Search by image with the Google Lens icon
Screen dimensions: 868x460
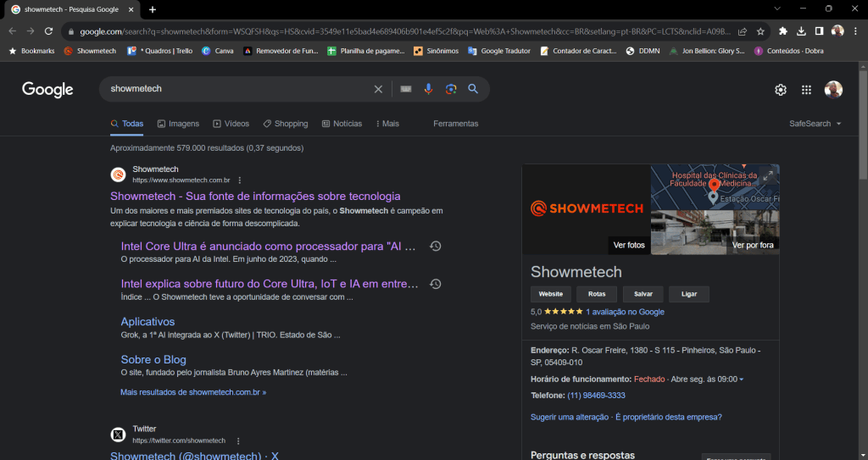pyautogui.click(x=451, y=89)
